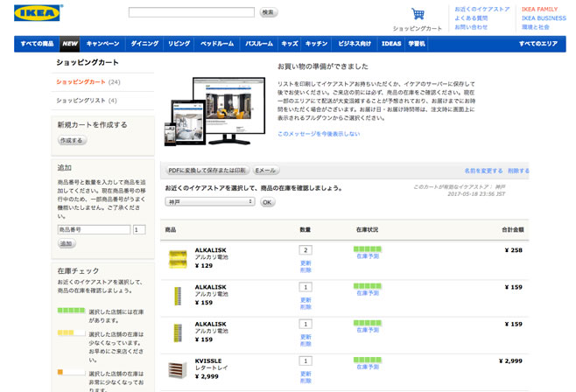Viewport: 576px width, 392px height.
Task: Click quantity field for ALKALISK ¥129
Action: [x=306, y=250]
